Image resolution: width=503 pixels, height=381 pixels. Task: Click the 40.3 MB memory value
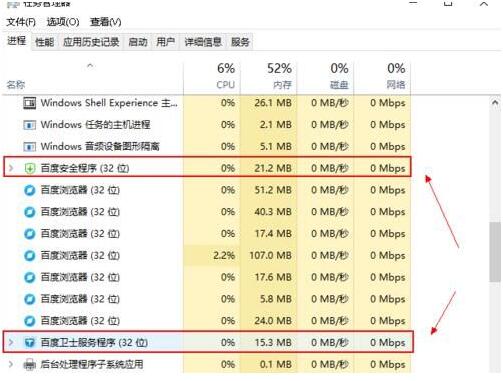coord(273,212)
